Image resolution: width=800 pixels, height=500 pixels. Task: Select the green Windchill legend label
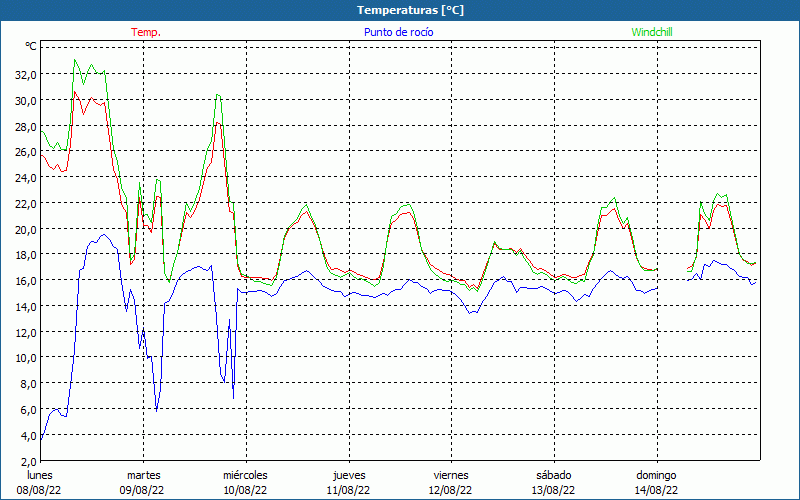coord(652,32)
